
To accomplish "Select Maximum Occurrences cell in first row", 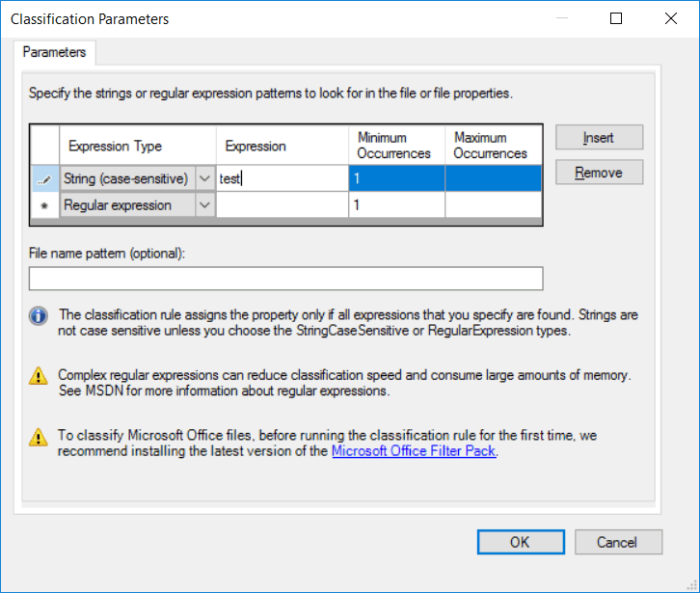I will pyautogui.click(x=494, y=178).
